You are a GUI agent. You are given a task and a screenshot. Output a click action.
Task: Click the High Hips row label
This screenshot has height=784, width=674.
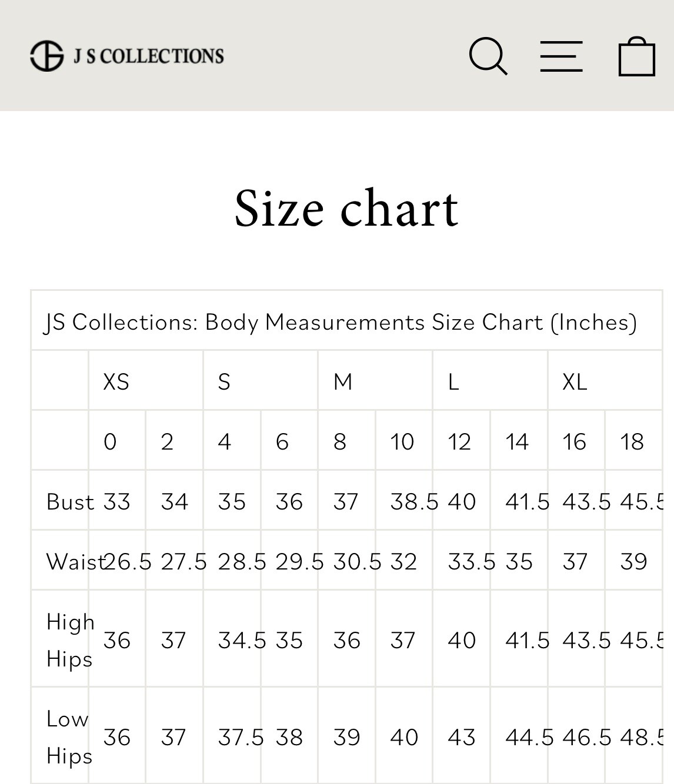point(69,640)
